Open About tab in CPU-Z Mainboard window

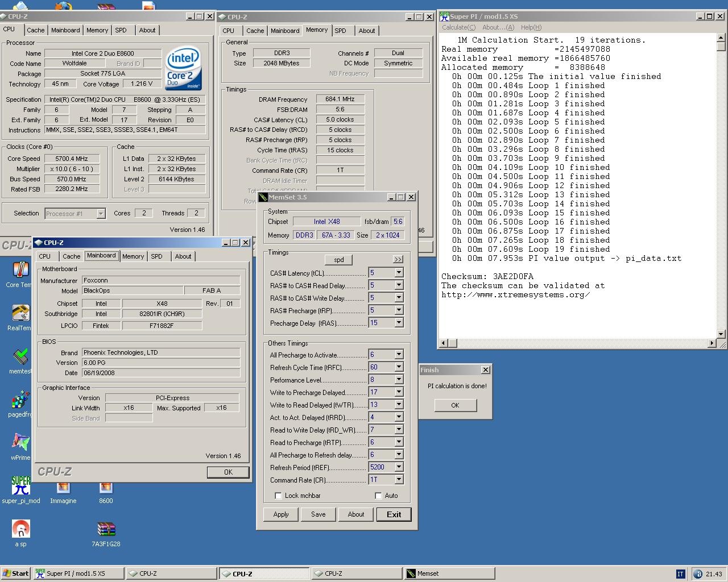pos(183,256)
